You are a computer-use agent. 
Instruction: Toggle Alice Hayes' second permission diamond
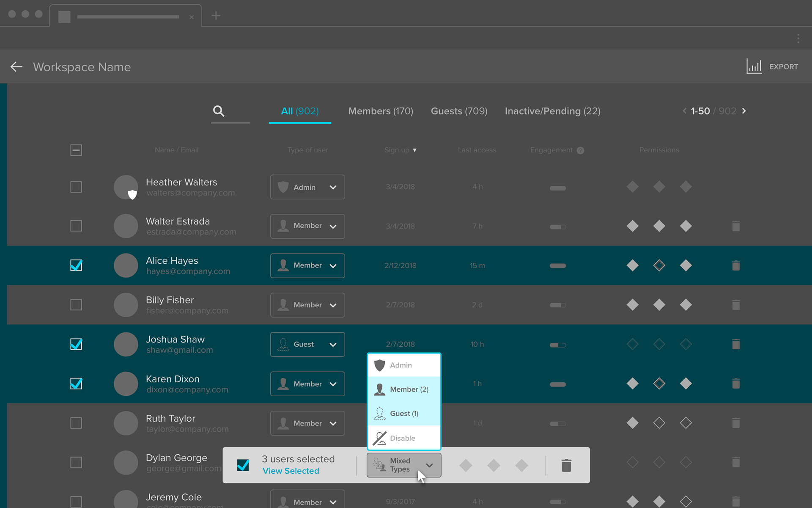click(x=659, y=265)
